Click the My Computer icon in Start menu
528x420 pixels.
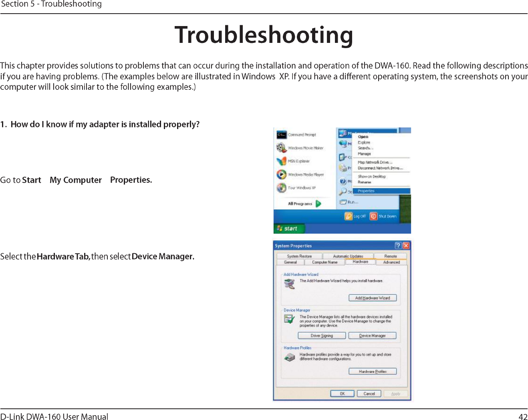point(343,133)
